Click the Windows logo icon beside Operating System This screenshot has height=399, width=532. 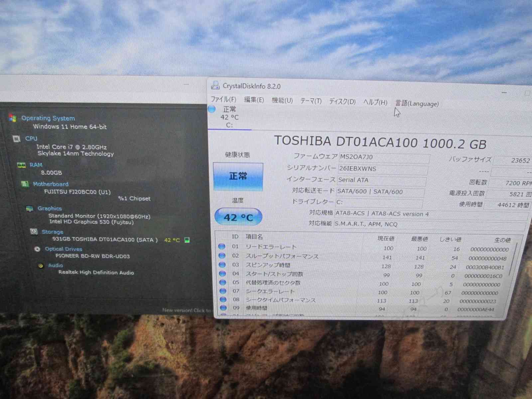pyautogui.click(x=13, y=118)
